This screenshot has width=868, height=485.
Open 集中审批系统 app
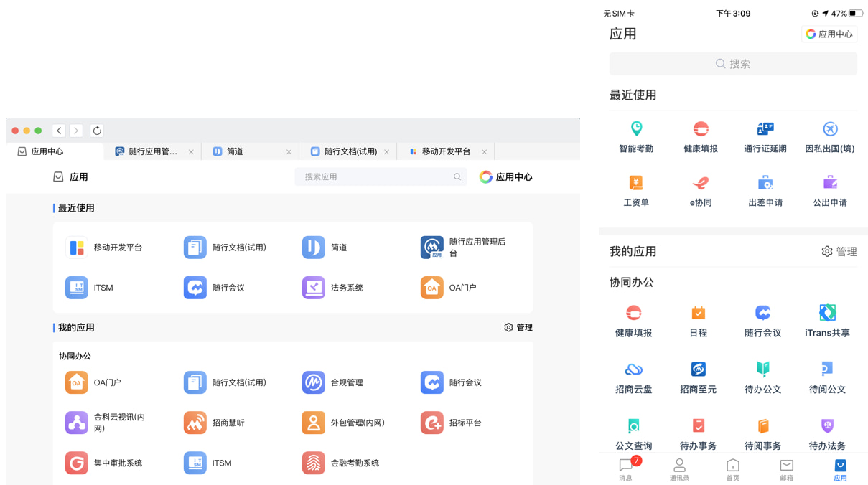coord(104,463)
